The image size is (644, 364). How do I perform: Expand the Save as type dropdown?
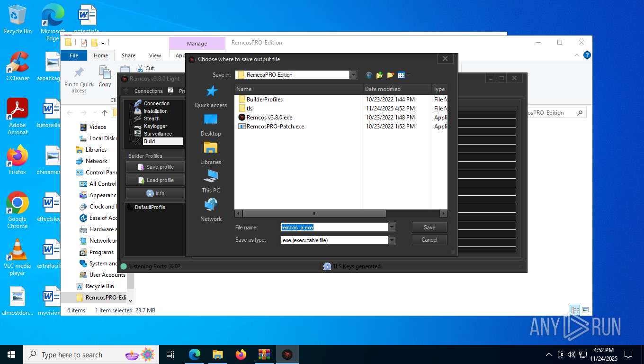(x=392, y=240)
